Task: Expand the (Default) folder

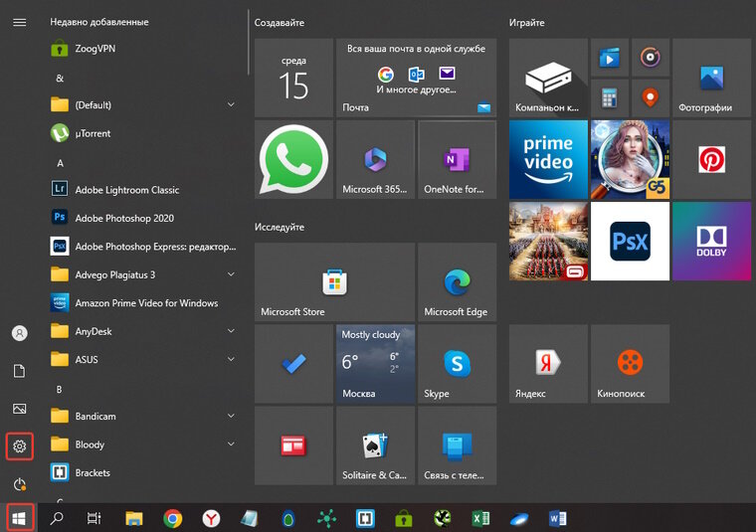Action: [144, 104]
